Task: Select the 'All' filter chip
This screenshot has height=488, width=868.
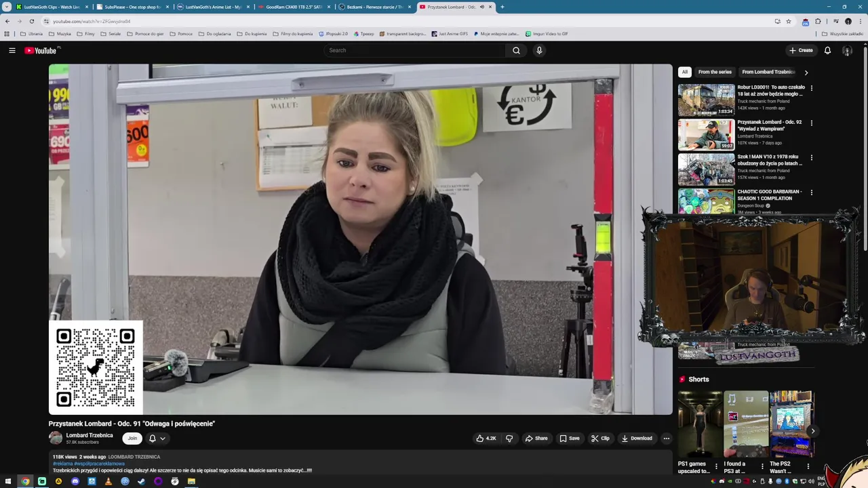Action: 685,72
